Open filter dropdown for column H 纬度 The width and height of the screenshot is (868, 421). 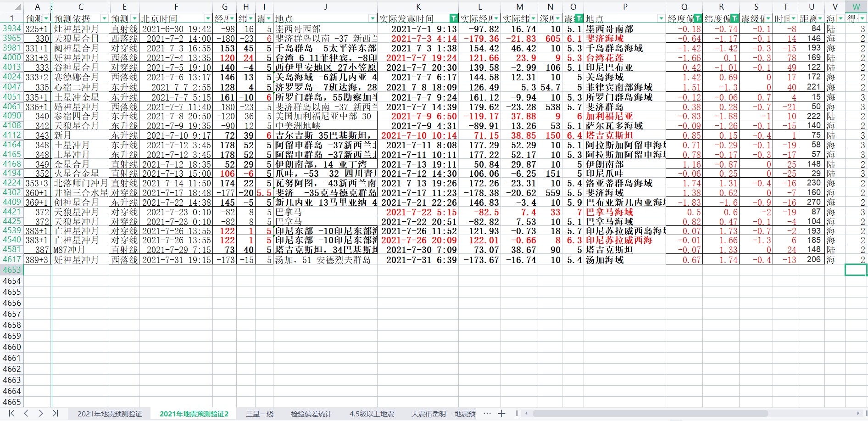[x=250, y=18]
